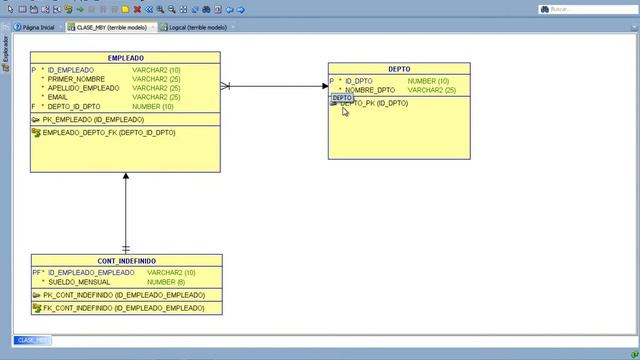Open Find with binoculars icon
This screenshot has height=360, width=640.
(x=207, y=9)
